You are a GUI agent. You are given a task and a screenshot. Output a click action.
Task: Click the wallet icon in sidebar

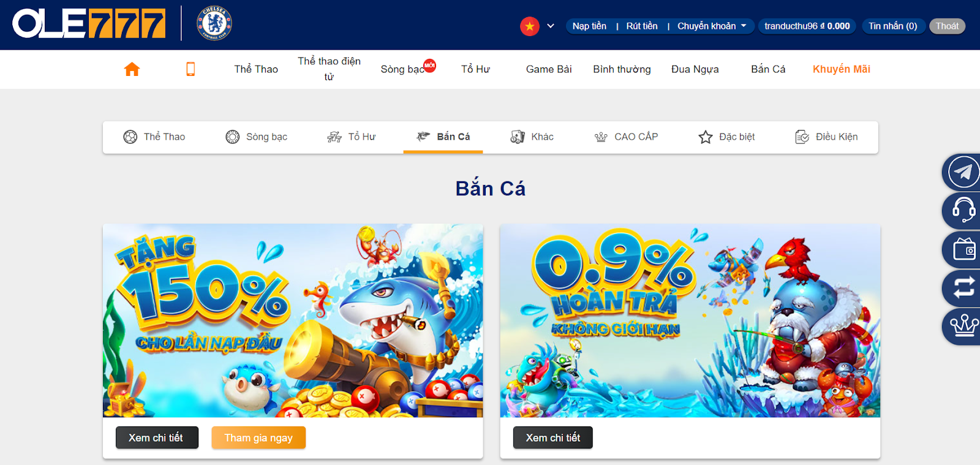[963, 249]
